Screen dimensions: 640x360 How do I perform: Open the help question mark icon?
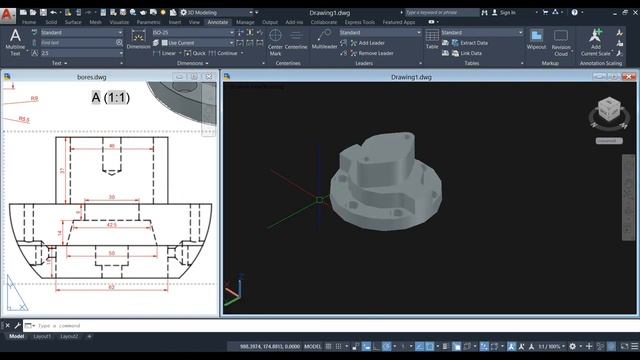coord(574,12)
